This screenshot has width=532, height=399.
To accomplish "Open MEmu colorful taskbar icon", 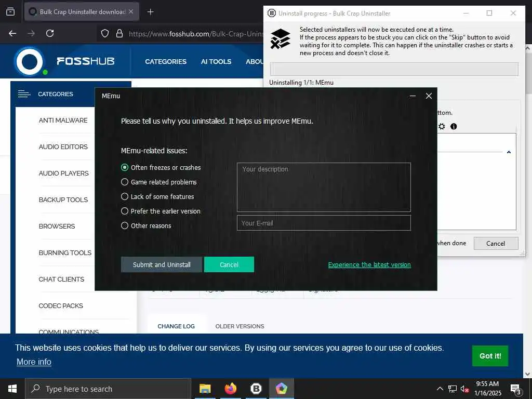I will click(281, 389).
